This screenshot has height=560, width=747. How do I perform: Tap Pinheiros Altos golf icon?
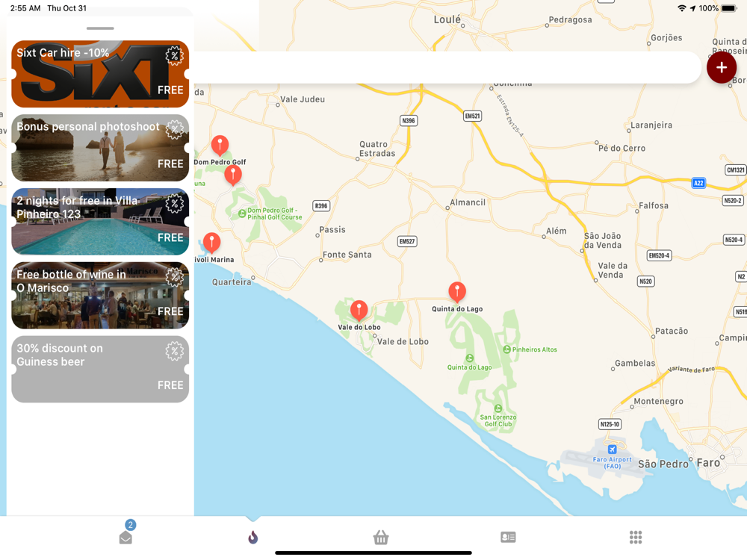[506, 349]
